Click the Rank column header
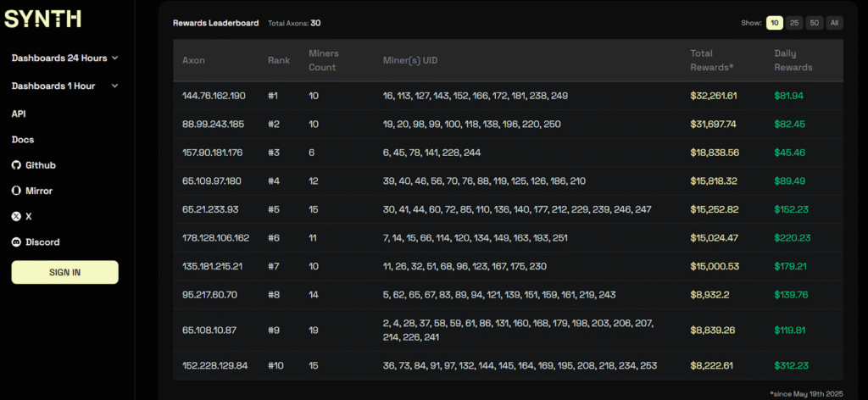 (x=278, y=60)
